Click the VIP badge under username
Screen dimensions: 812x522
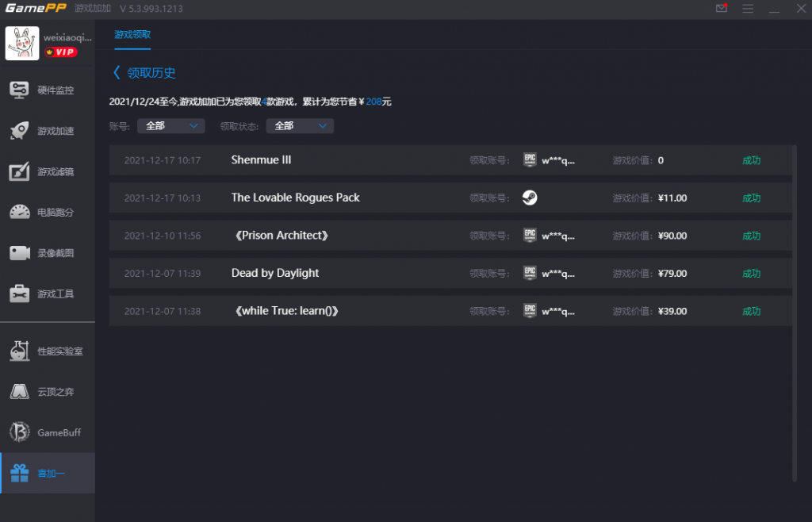point(60,52)
